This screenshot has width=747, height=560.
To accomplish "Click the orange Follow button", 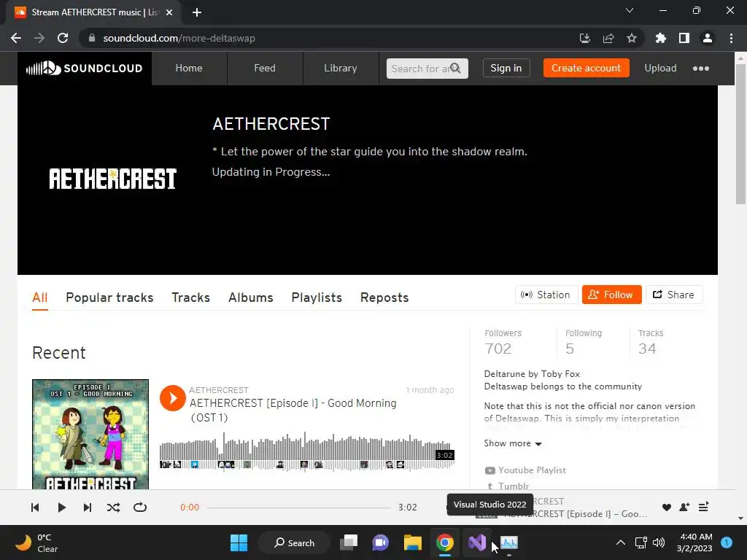I will point(612,295).
